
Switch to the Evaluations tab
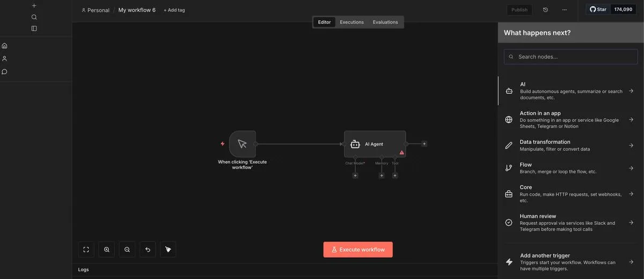coord(385,22)
